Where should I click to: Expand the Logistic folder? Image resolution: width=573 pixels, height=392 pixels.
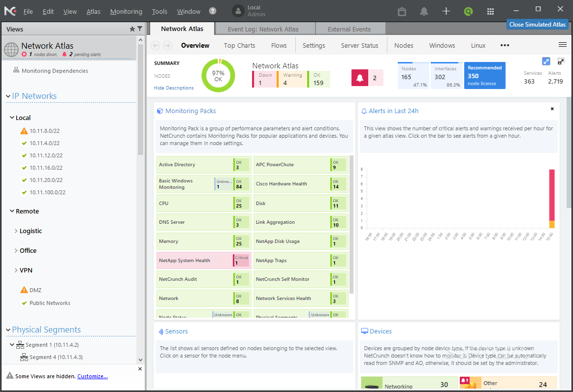click(16, 231)
